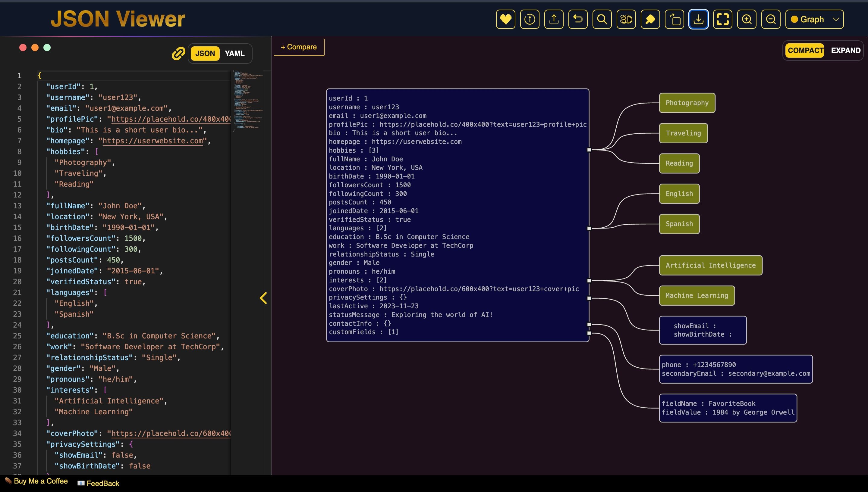Click the upload file icon
Viewport: 868px width, 492px height.
coord(554,19)
